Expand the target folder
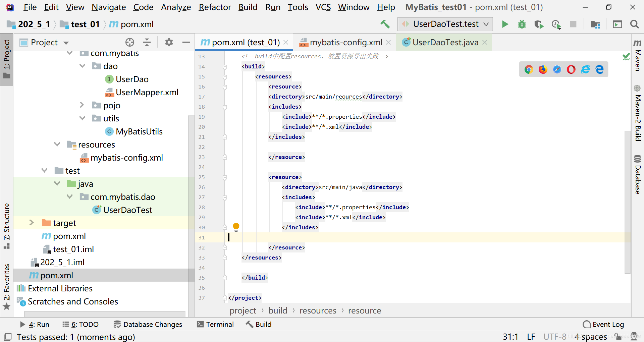The height and width of the screenshot is (342, 644). coord(32,223)
